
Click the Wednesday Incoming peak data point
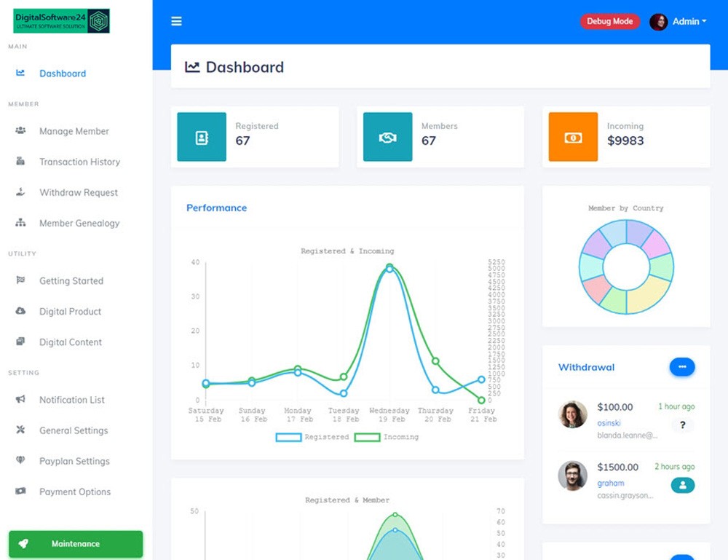pos(389,267)
